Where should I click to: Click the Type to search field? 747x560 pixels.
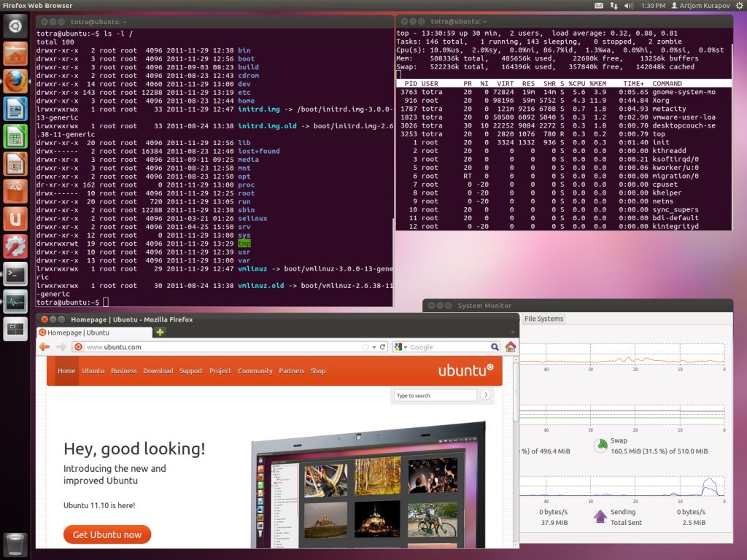click(x=435, y=396)
